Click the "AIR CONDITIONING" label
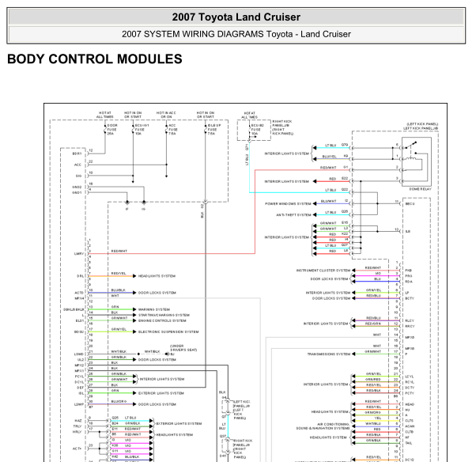This screenshot has height=462, width=476. pyautogui.click(x=334, y=424)
